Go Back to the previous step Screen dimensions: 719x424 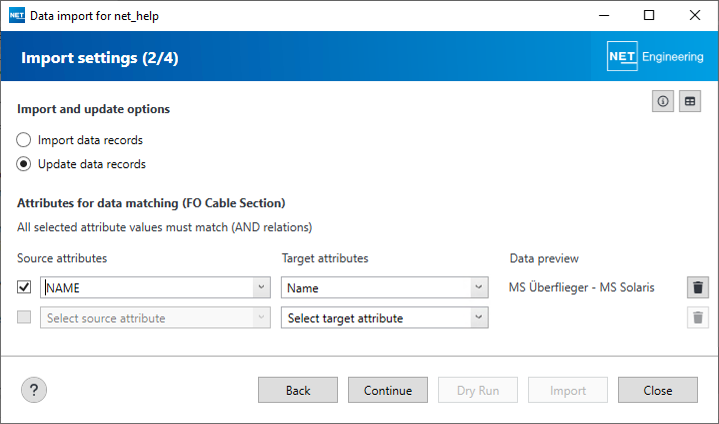[298, 390]
